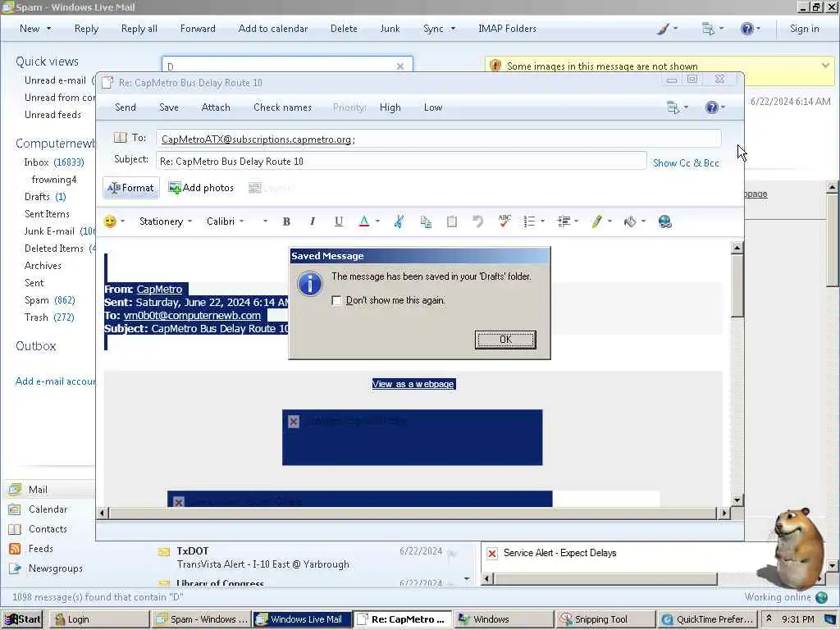The image size is (840, 630).
Task: Open the list style dropdown arrow
Action: (543, 221)
